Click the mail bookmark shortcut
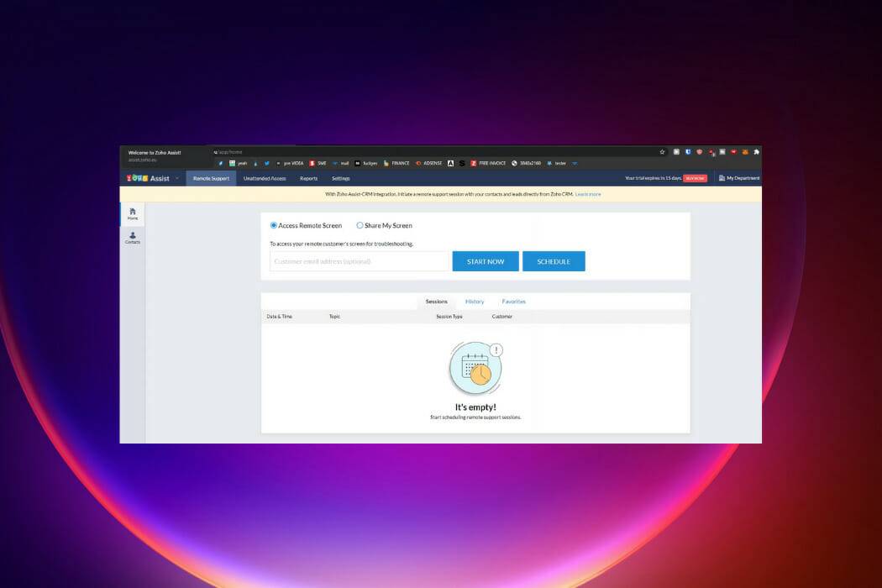The image size is (882, 588). point(342,163)
